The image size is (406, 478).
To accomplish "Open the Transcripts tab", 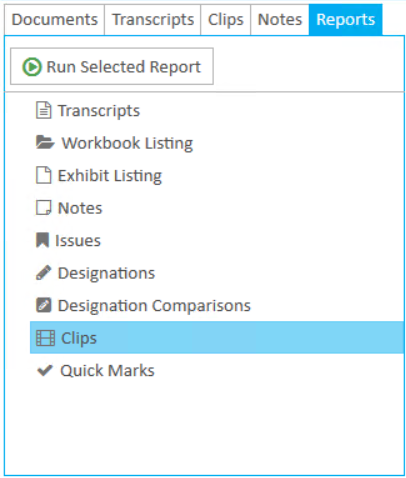I will pos(153,19).
